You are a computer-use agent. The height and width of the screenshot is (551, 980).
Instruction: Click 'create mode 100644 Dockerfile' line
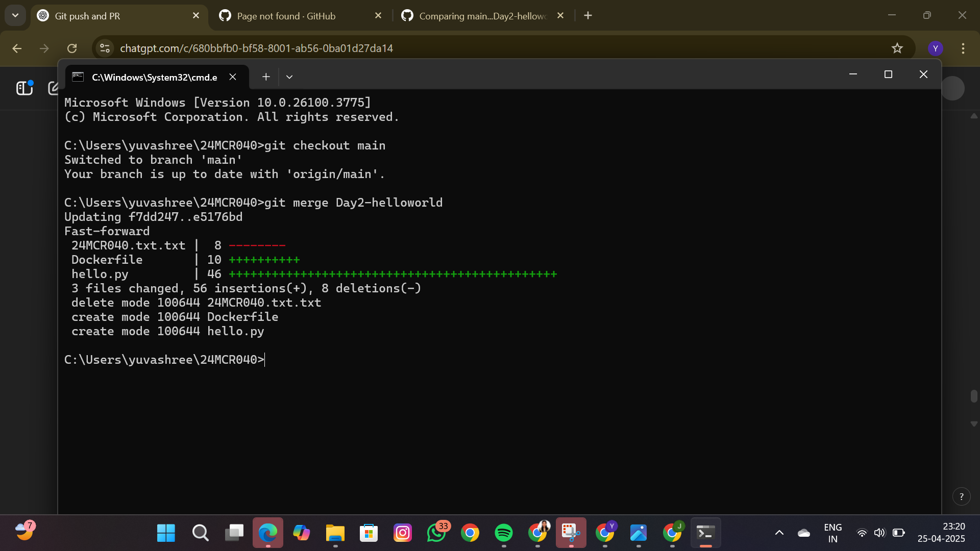[175, 317]
